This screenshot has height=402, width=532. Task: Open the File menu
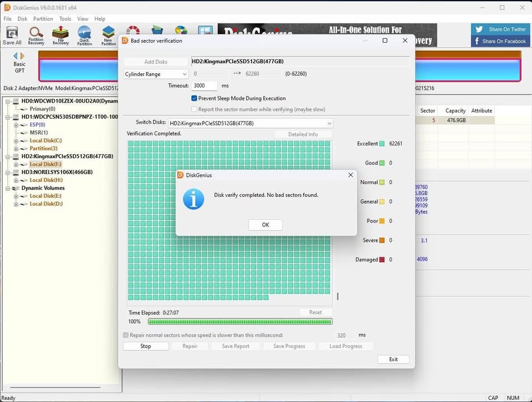pyautogui.click(x=7, y=19)
